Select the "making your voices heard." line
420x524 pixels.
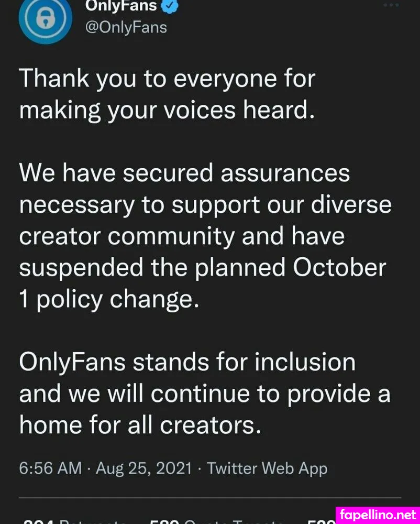[167, 111]
